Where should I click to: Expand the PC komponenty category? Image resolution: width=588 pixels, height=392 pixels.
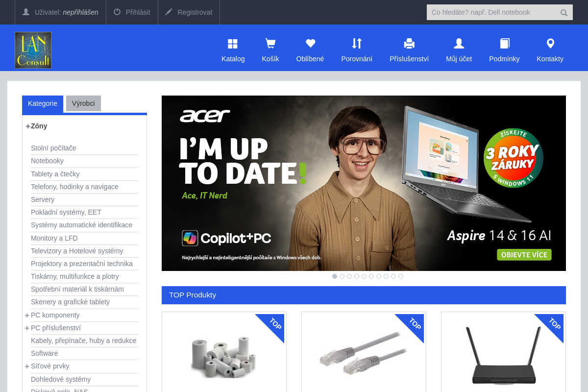[x=27, y=315]
